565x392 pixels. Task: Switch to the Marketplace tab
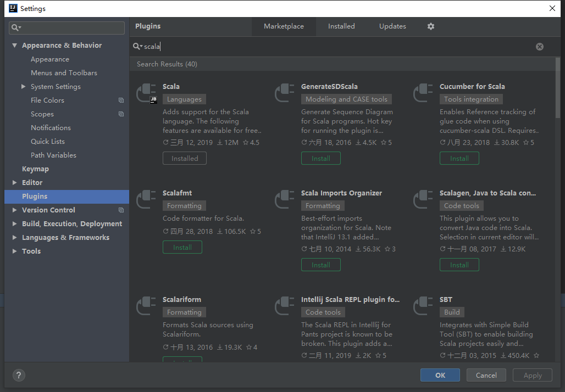(x=284, y=26)
